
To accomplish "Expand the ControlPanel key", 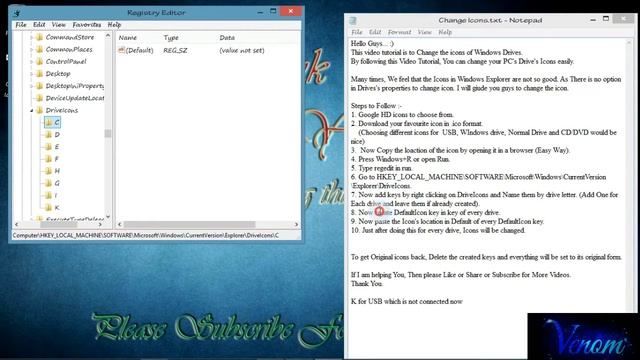I will coord(31,62).
